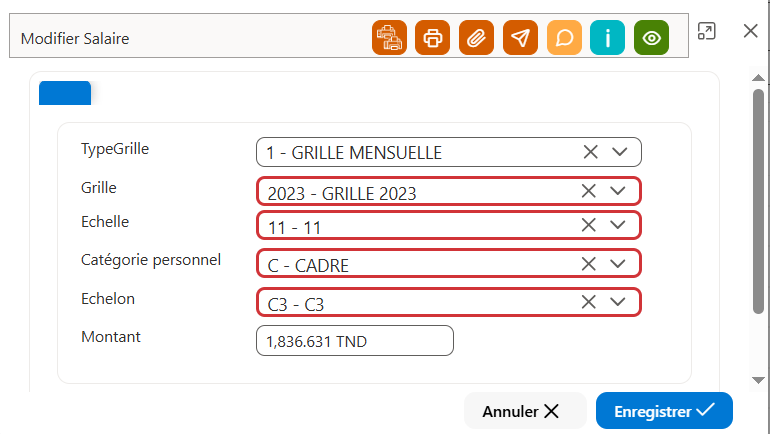The image size is (770, 434).
Task: Open comments with the speech bubble icon
Action: (564, 38)
